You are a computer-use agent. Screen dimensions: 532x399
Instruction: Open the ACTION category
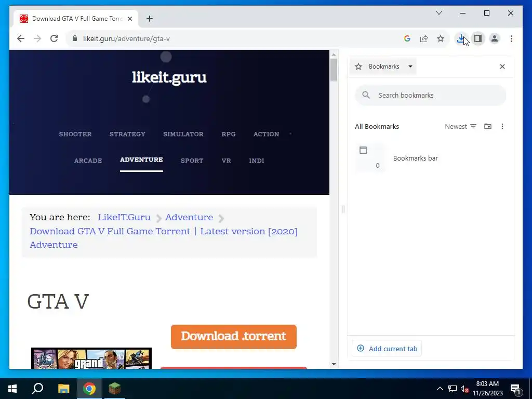(266, 134)
